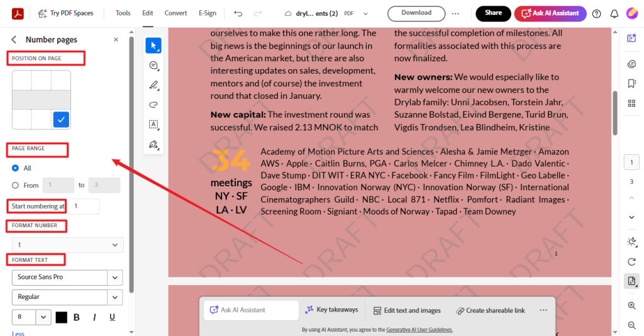Click the From start page field

pyautogui.click(x=58, y=185)
